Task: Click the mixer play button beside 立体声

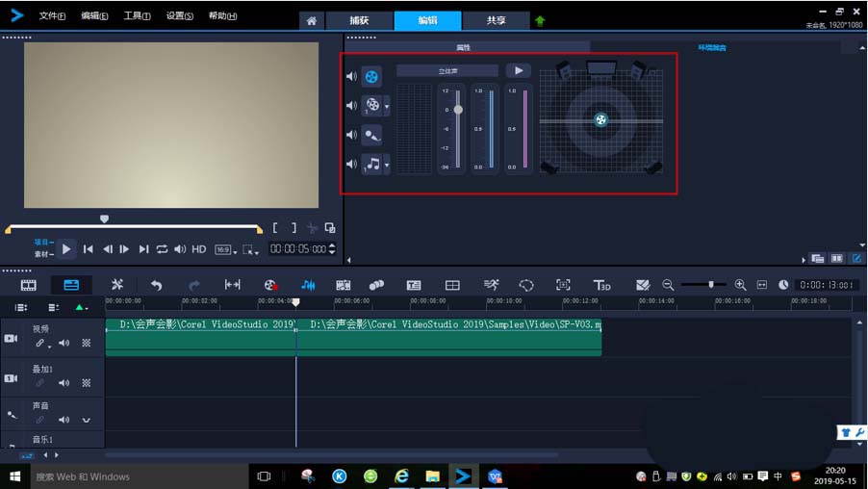Action: point(518,70)
